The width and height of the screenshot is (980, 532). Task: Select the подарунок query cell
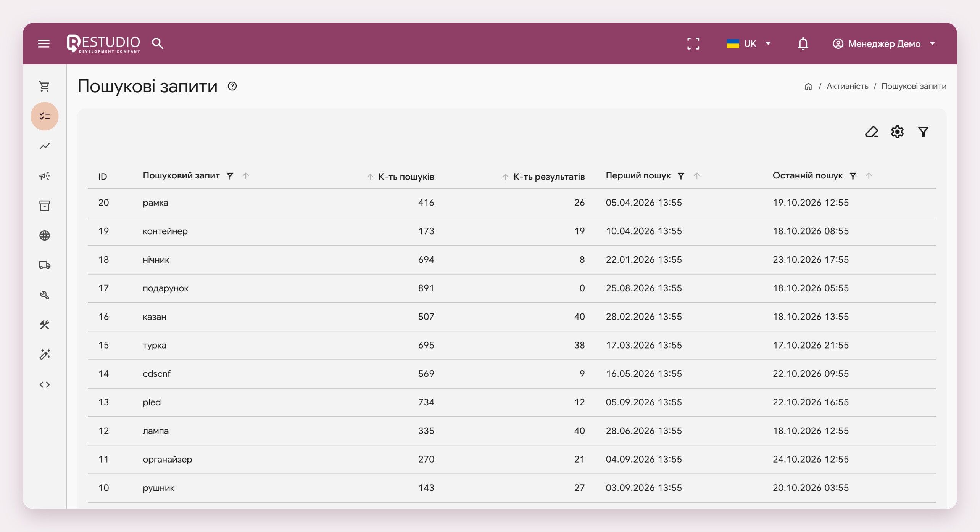coord(166,288)
